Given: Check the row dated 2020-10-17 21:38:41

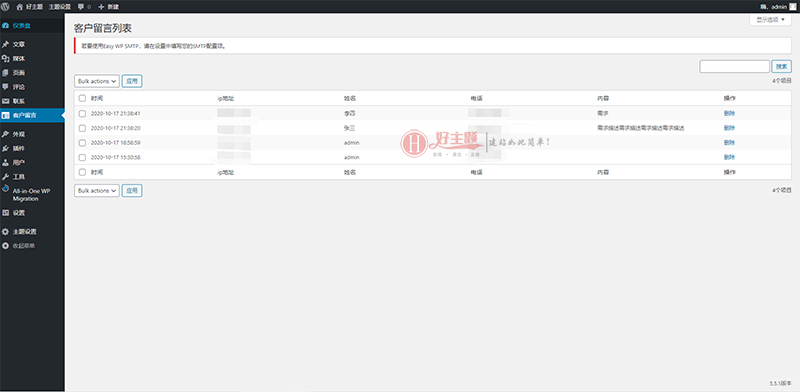Looking at the screenshot, I should point(82,113).
